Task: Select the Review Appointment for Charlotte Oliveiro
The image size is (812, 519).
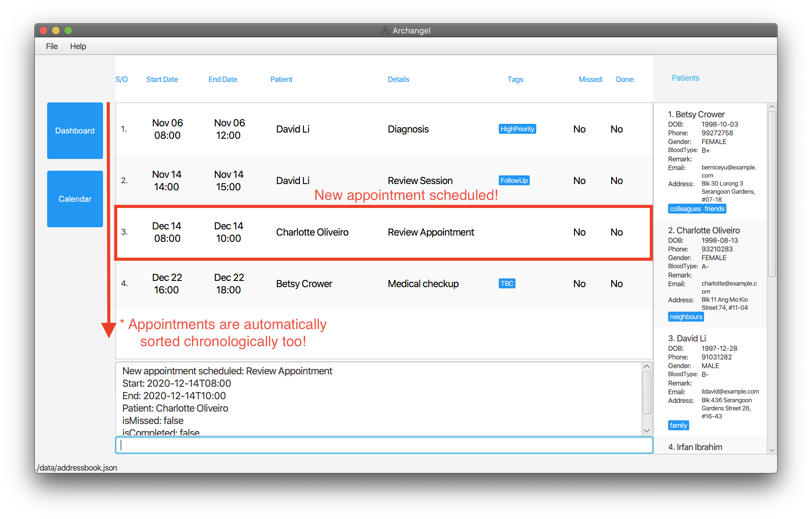Action: 384,232
